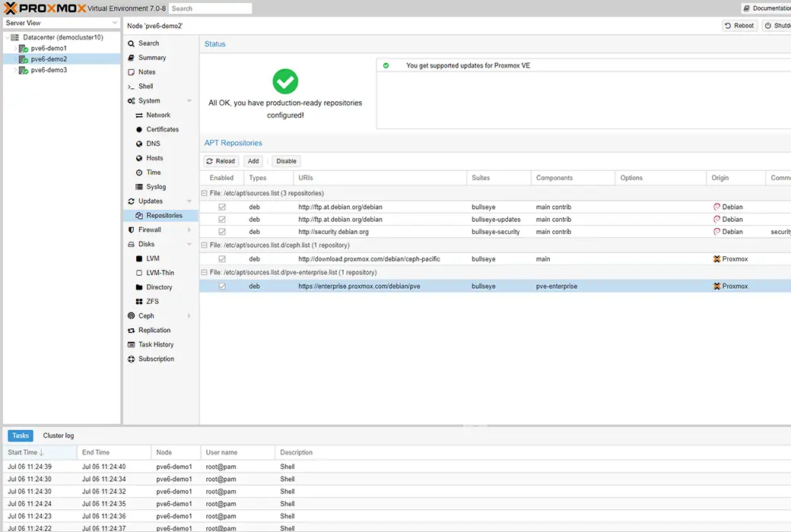The height and width of the screenshot is (532, 791).
Task: Expand the Ceph submenu arrow
Action: point(189,316)
